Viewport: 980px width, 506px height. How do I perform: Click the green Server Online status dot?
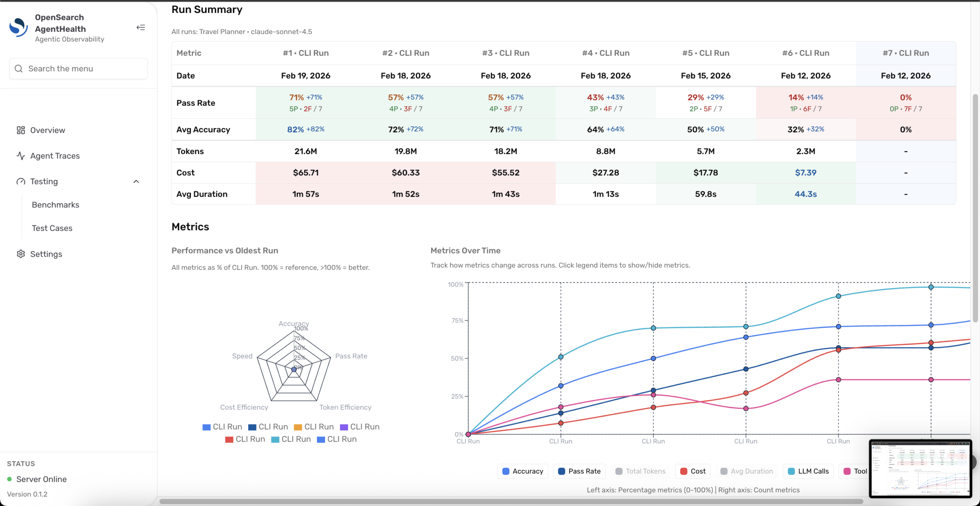(x=10, y=479)
